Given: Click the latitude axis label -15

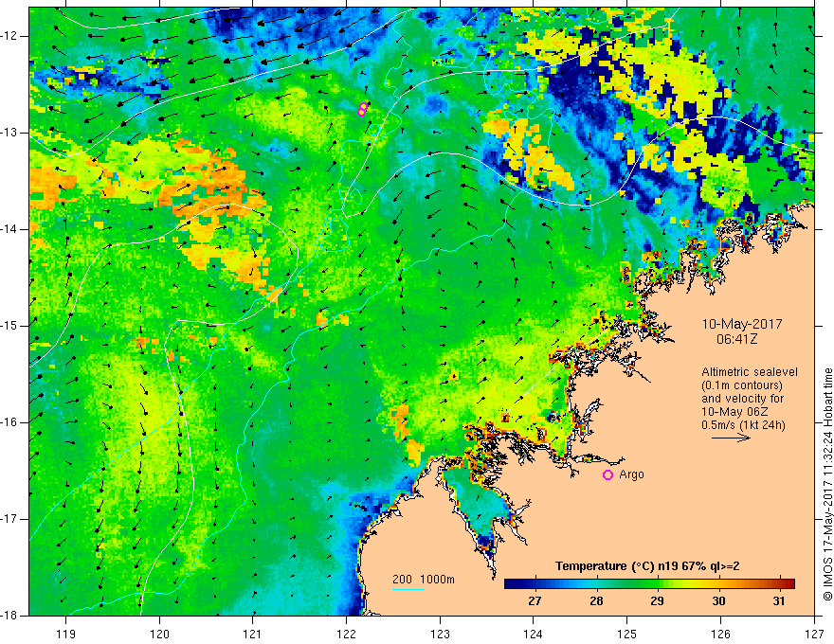Looking at the screenshot, I should pos(10,326).
